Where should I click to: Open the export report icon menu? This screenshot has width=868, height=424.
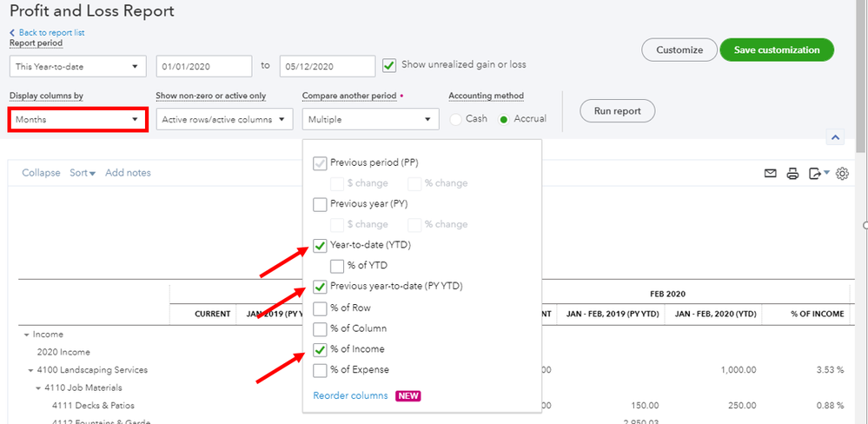click(818, 174)
